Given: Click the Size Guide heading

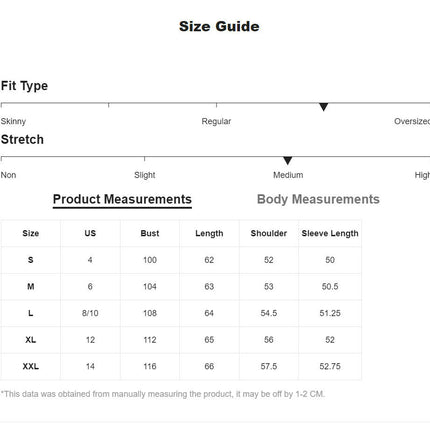Looking at the screenshot, I should (219, 27).
